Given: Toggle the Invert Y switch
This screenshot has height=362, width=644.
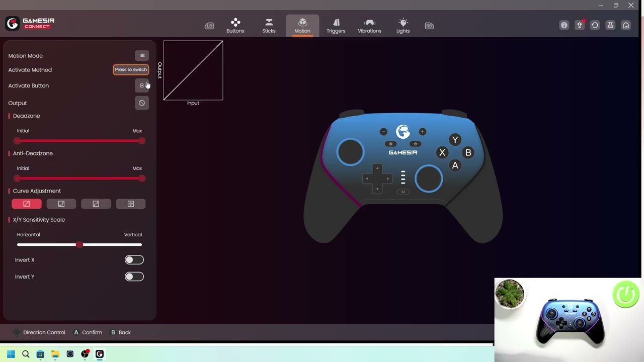Looking at the screenshot, I should point(134,277).
